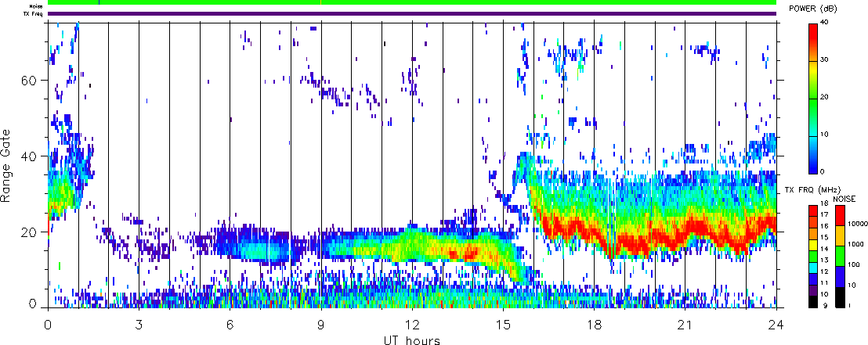Select the '6' tick label on UT hours axis

[x=230, y=324]
